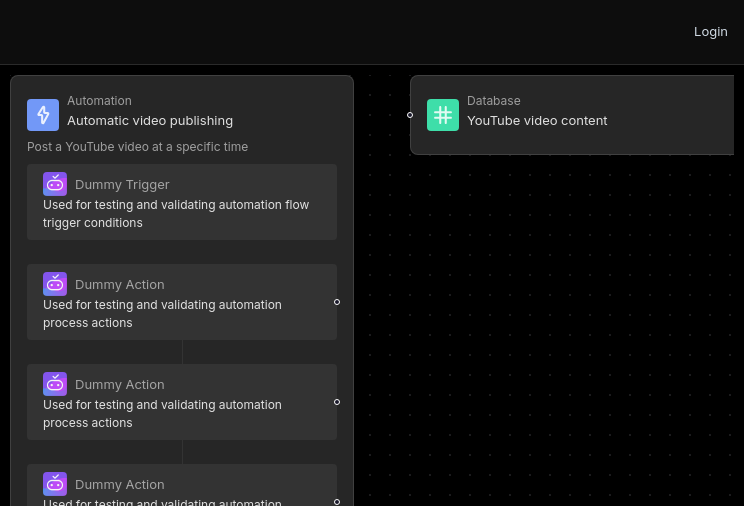Click the first Dummy Action connection handle
Screen dimensions: 744x506
click(x=337, y=302)
